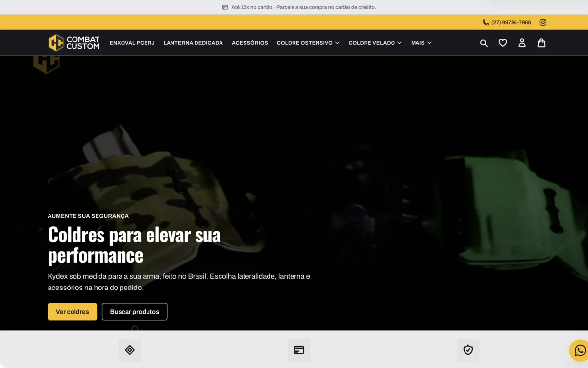Viewport: 588px width, 368px height.
Task: Click the diamond feature icon below the hero
Action: point(130,350)
